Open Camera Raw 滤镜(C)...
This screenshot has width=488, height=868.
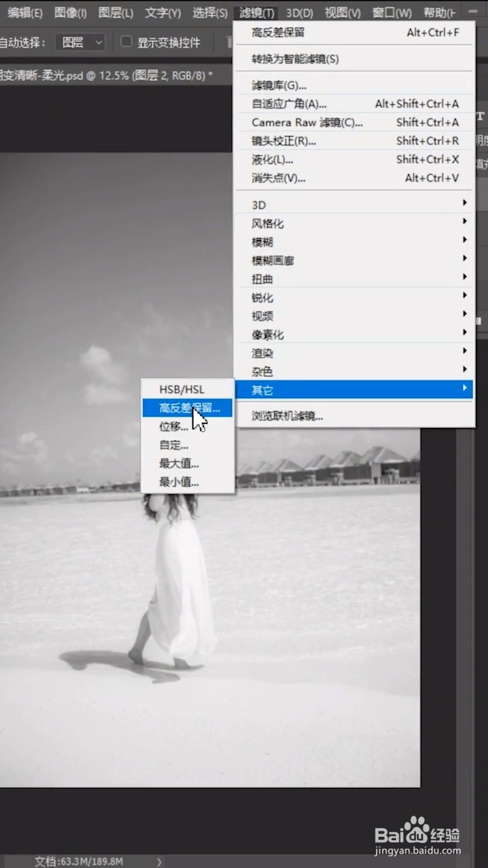click(354, 123)
